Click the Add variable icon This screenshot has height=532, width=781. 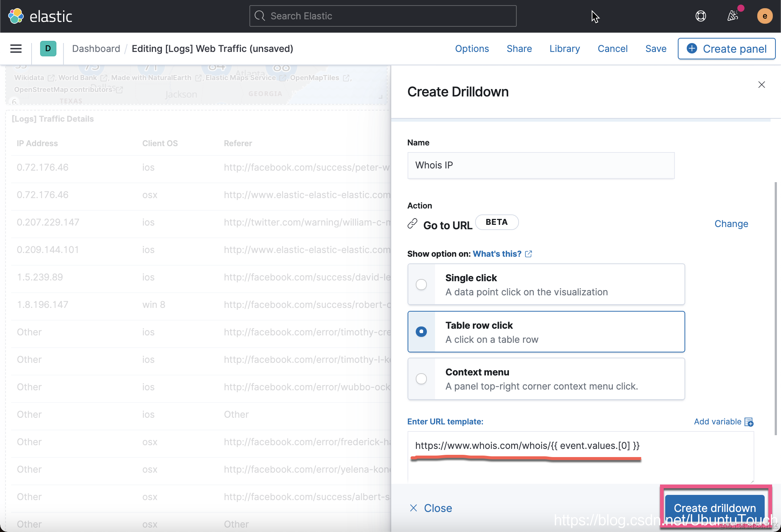[x=749, y=422]
